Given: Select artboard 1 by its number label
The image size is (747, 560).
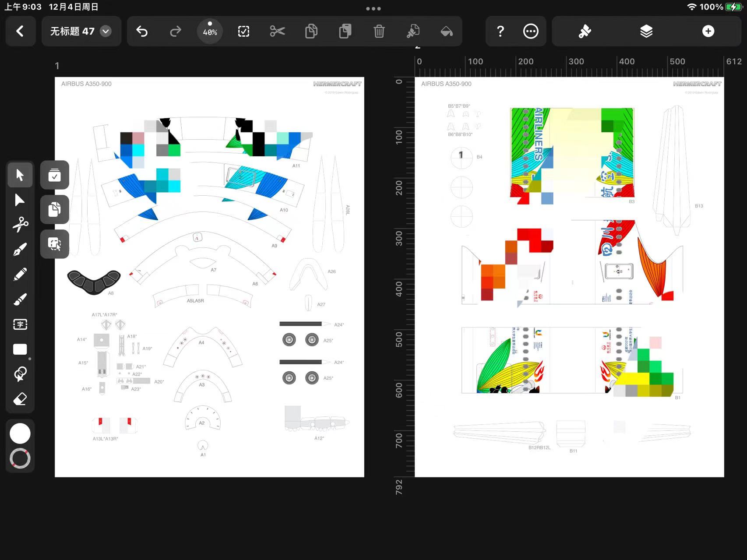Looking at the screenshot, I should coord(57,66).
